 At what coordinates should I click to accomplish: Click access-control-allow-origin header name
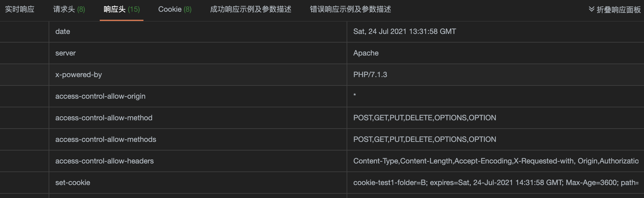coord(100,96)
